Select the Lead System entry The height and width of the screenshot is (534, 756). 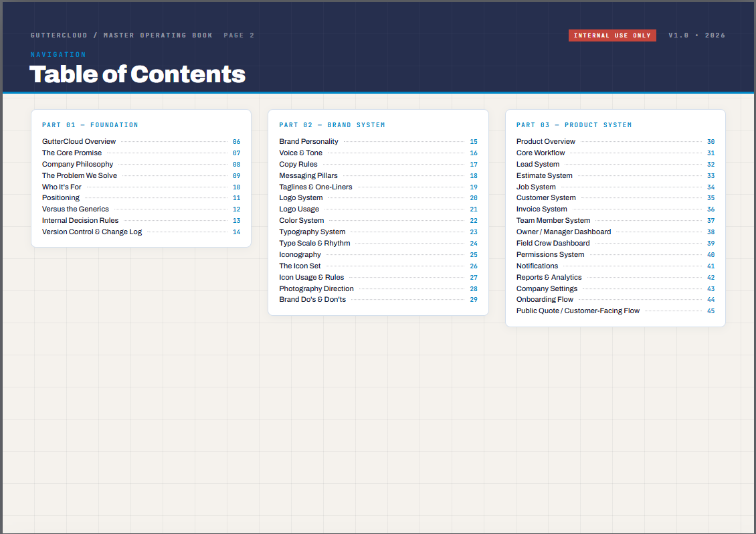tap(616, 164)
